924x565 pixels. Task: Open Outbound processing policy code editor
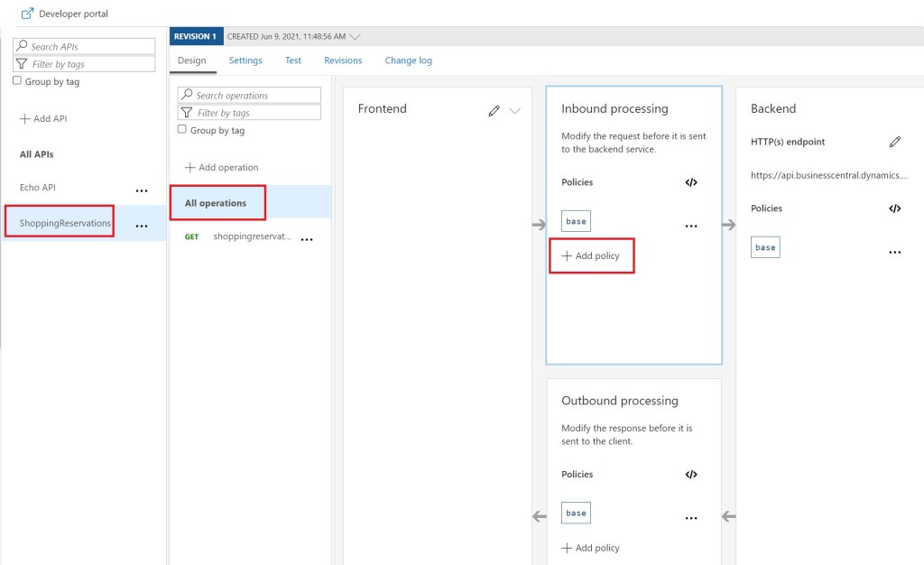pos(691,475)
